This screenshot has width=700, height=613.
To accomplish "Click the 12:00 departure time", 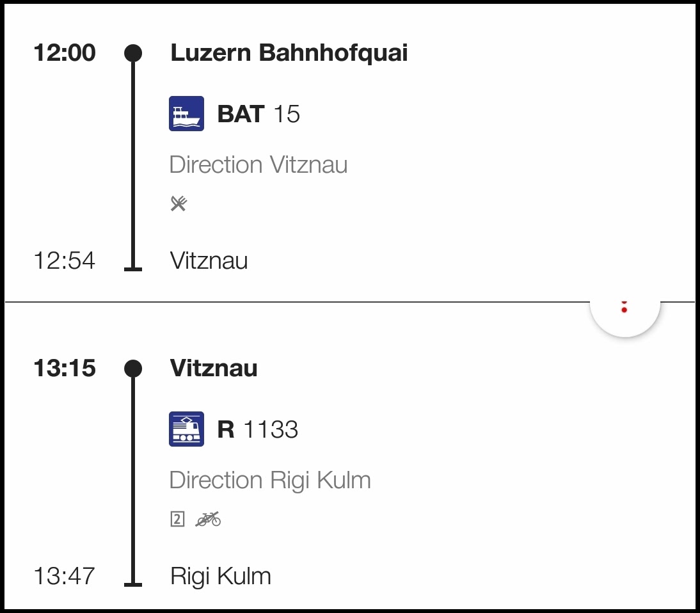I will (65, 53).
